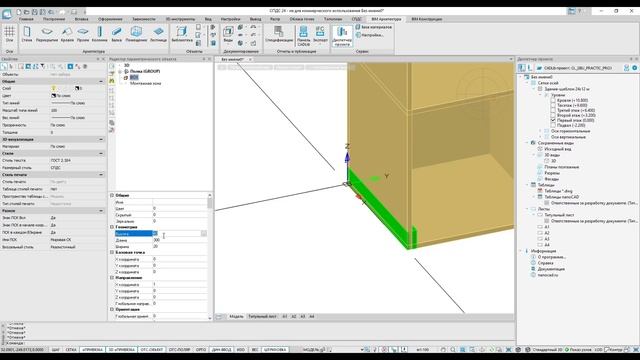Select the Балка (beam) tool
Image resolution: width=640 pixels, height=360 pixels.
pos(117,34)
